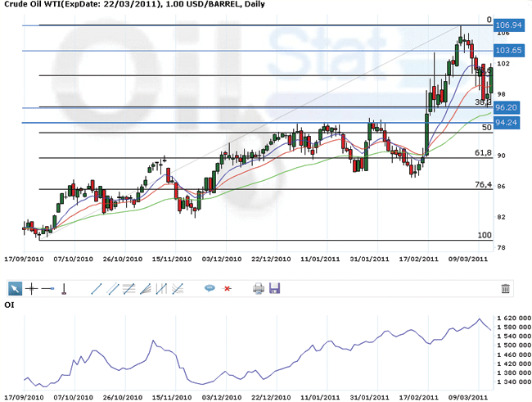Click the red X delete icon

(227, 288)
